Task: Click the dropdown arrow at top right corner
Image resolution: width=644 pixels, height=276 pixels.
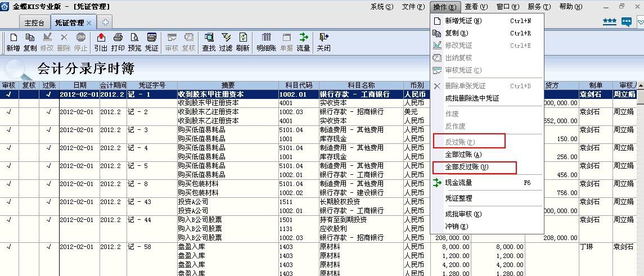Action: pos(641,22)
